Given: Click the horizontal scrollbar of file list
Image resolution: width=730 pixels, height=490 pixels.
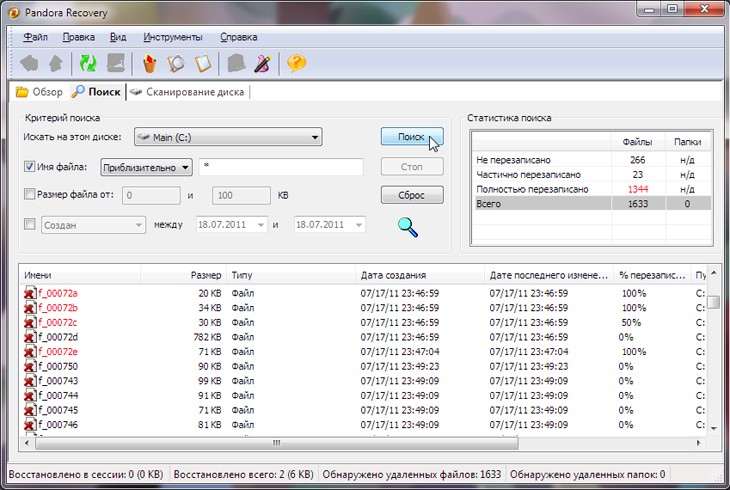Looking at the screenshot, I should click(x=277, y=443).
